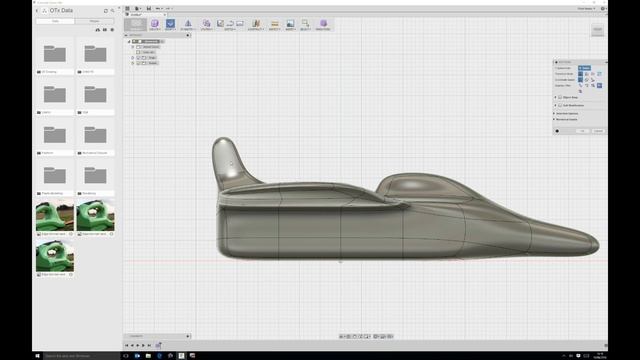Select Translation transform mode icon
Viewport: 640px width, 360px height.
(x=587, y=74)
